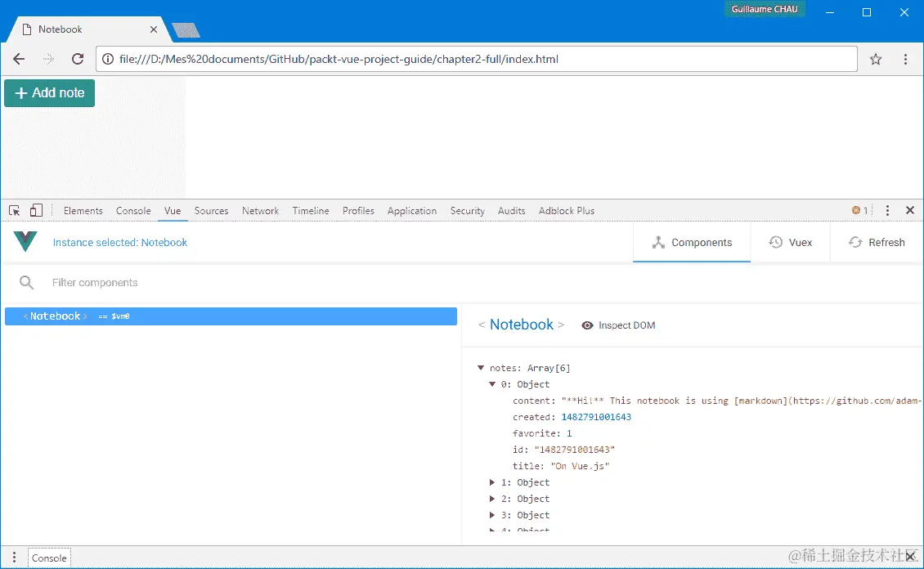Click the content property value string
The image size is (924, 569).
tap(742, 401)
